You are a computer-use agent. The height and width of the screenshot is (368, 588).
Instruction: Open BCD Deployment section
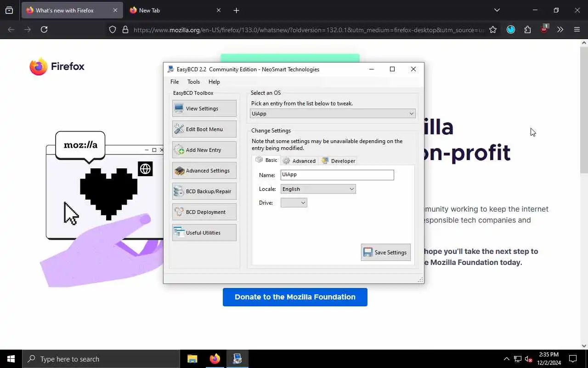click(x=204, y=212)
